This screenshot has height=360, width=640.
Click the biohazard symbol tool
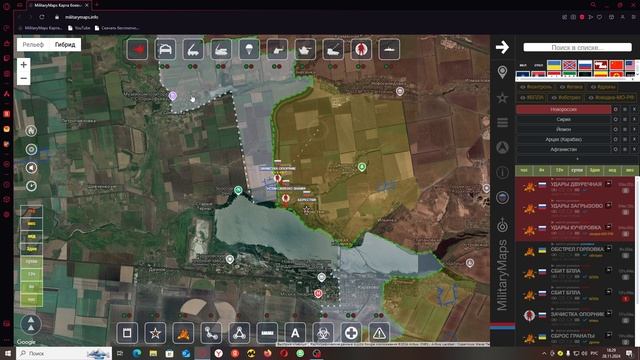pyautogui.click(x=323, y=333)
